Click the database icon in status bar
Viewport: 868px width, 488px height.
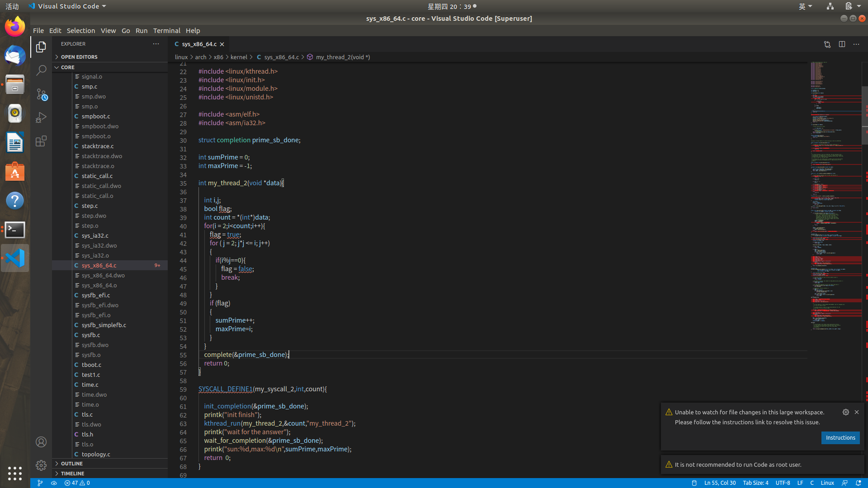694,483
